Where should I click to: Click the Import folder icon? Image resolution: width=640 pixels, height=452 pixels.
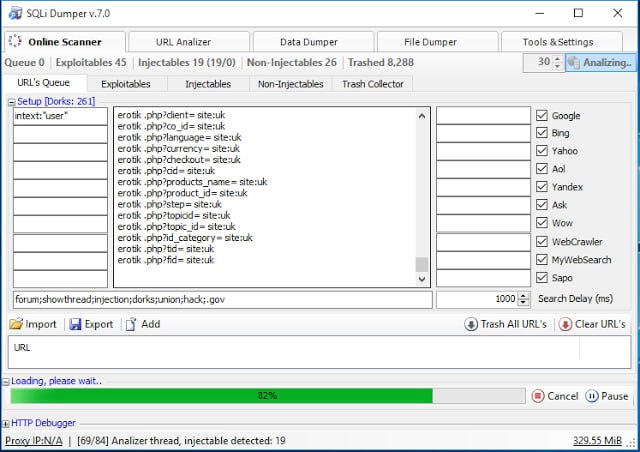click(16, 324)
